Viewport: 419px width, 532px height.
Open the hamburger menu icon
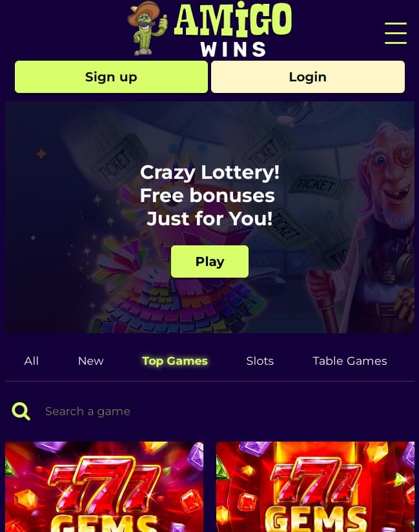pyautogui.click(x=396, y=33)
